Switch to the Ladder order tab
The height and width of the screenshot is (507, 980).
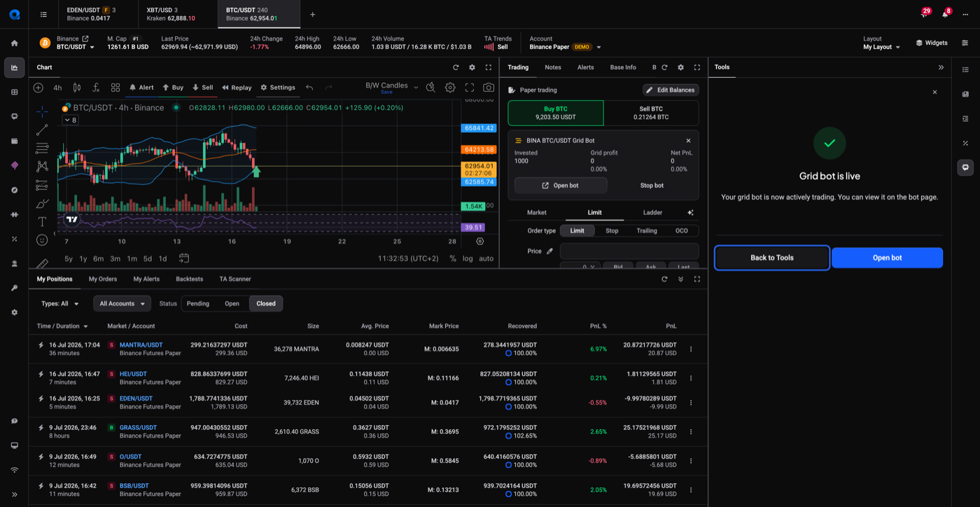point(652,212)
